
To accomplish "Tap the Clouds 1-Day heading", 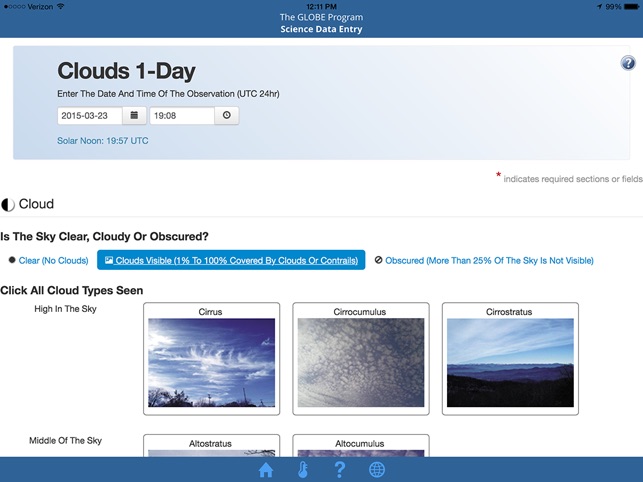I will [x=126, y=71].
